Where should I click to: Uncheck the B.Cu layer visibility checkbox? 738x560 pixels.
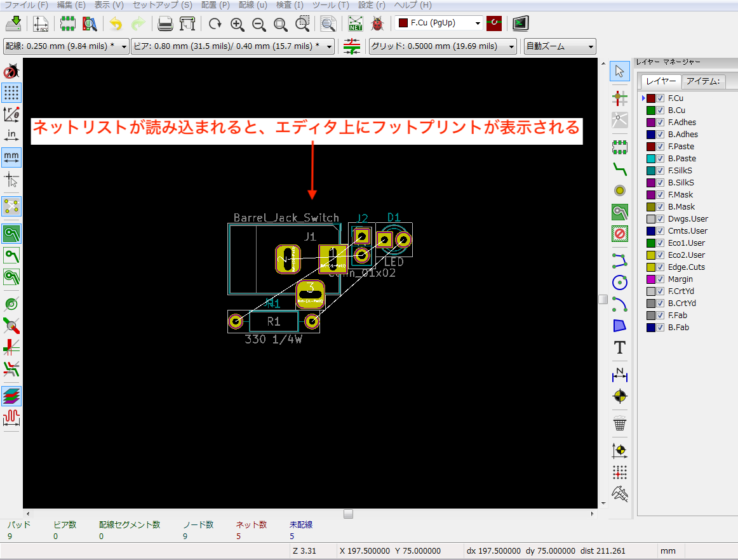point(661,110)
